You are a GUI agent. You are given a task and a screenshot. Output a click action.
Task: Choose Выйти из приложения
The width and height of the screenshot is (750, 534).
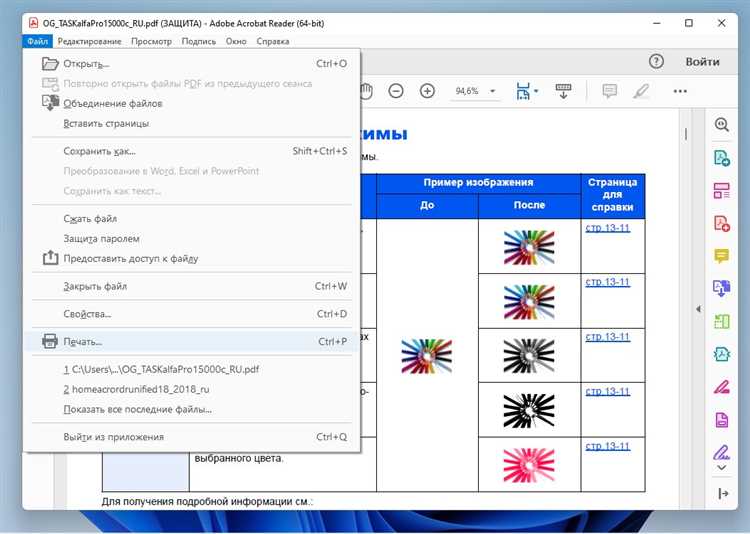(191, 437)
